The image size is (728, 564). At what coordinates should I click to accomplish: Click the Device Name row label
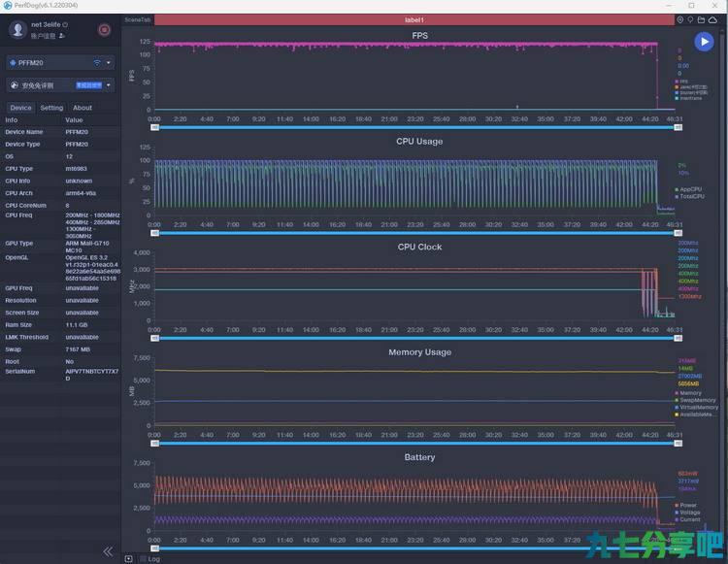(x=23, y=132)
